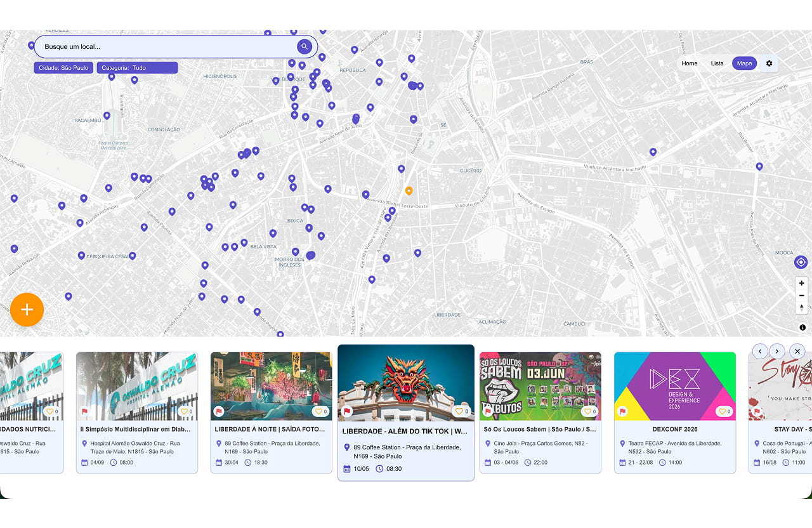
Task: Open the LIBERDADE À NOITE café photo
Action: (x=272, y=386)
